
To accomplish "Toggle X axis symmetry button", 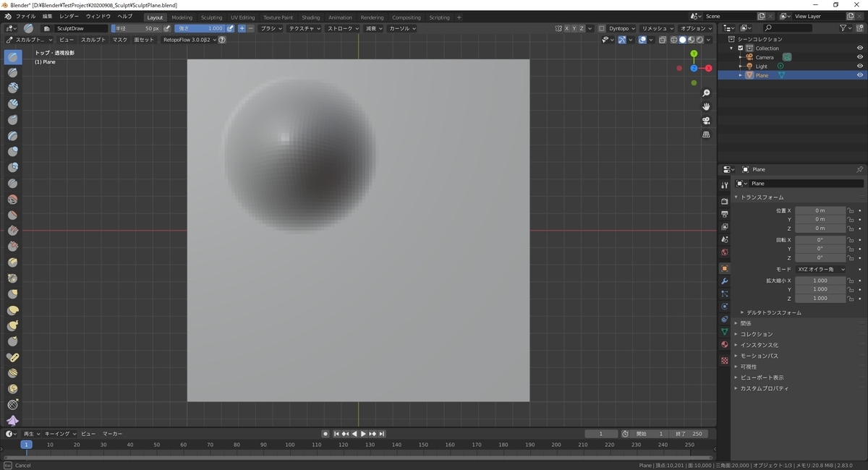I will click(x=566, y=28).
